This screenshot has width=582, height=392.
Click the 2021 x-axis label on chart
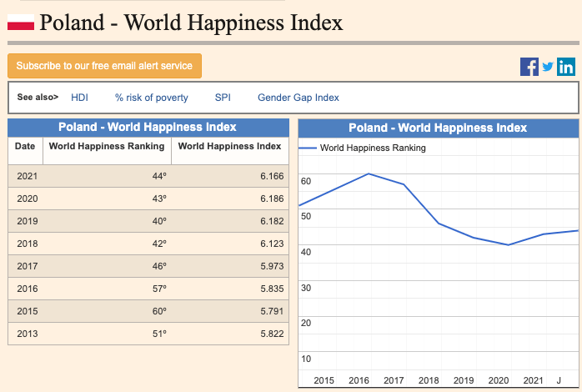pyautogui.click(x=533, y=380)
